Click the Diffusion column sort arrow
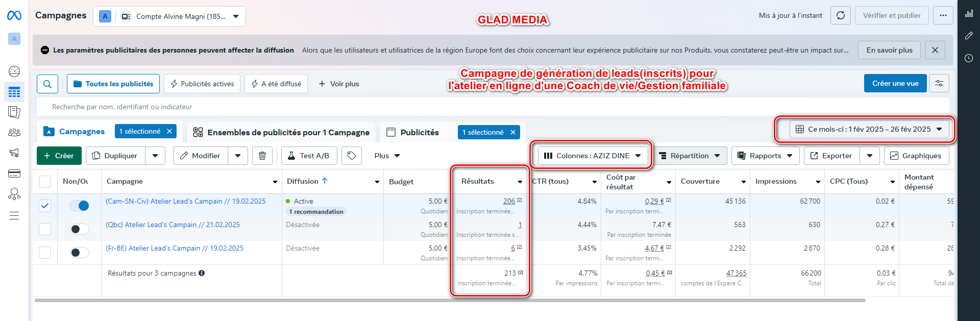980x321 pixels. click(x=325, y=181)
